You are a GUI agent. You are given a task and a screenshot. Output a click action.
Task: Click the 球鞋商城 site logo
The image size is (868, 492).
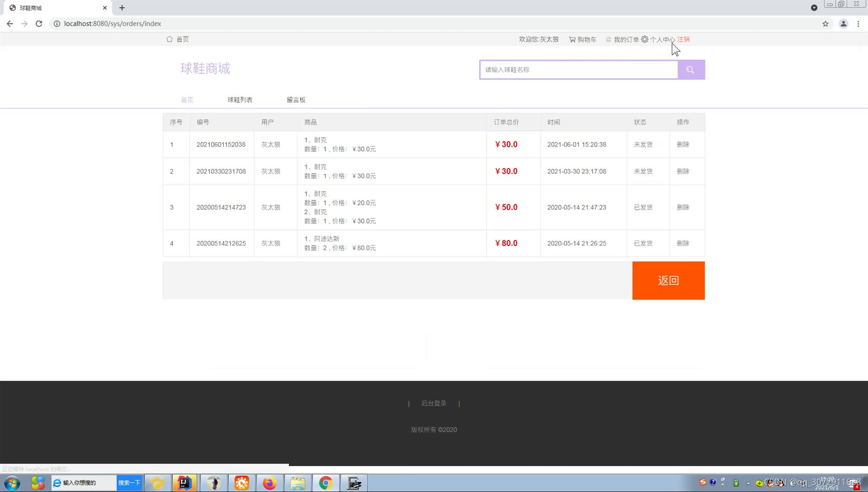click(205, 68)
